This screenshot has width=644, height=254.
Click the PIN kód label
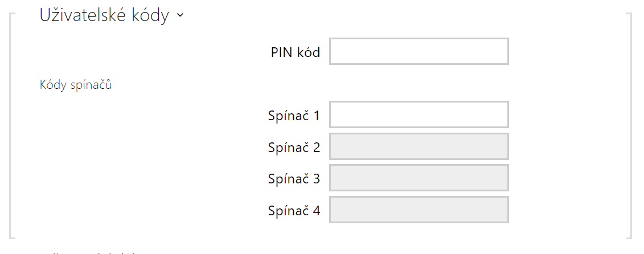[x=295, y=52]
